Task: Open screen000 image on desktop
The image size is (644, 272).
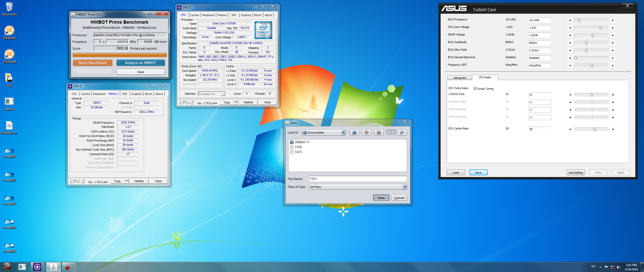Action: 9,153
